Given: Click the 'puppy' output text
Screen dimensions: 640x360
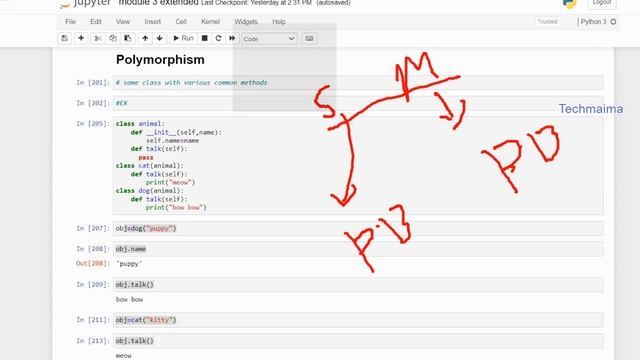Looking at the screenshot, I should 129,264.
